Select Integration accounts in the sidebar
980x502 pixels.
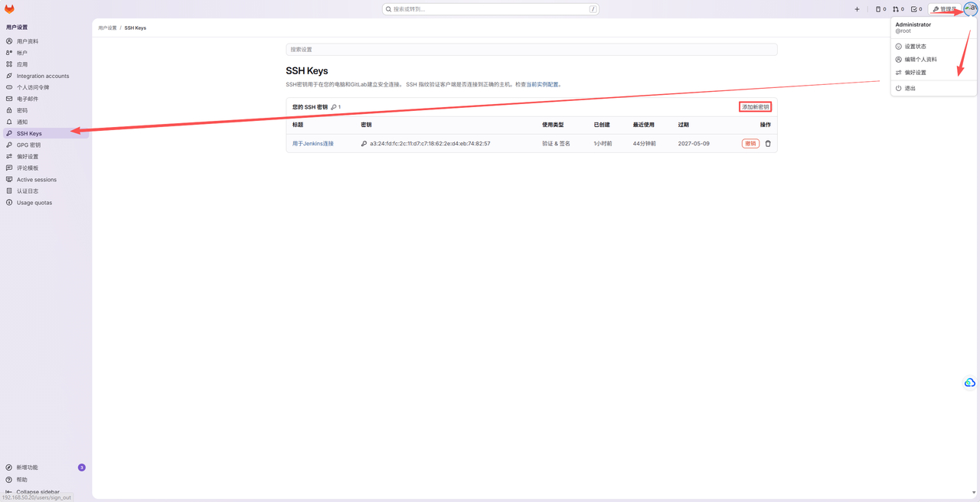click(x=44, y=76)
